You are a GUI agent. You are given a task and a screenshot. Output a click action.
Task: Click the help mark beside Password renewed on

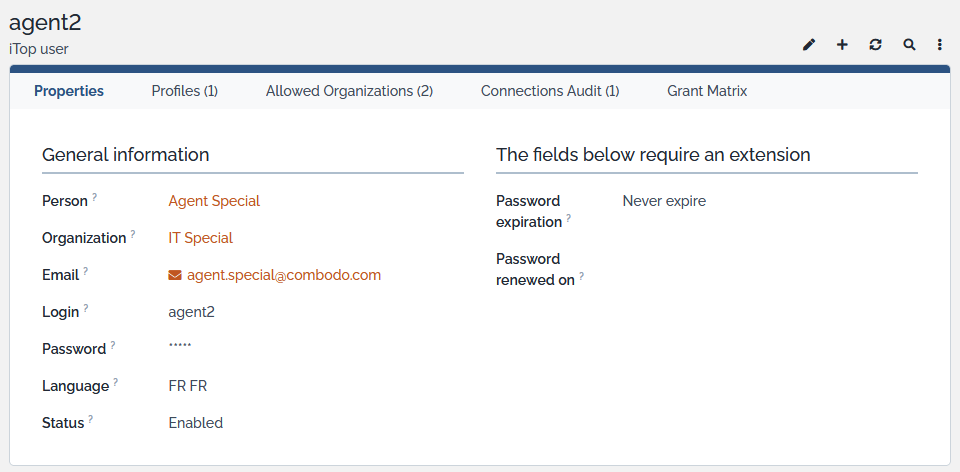coord(582,276)
